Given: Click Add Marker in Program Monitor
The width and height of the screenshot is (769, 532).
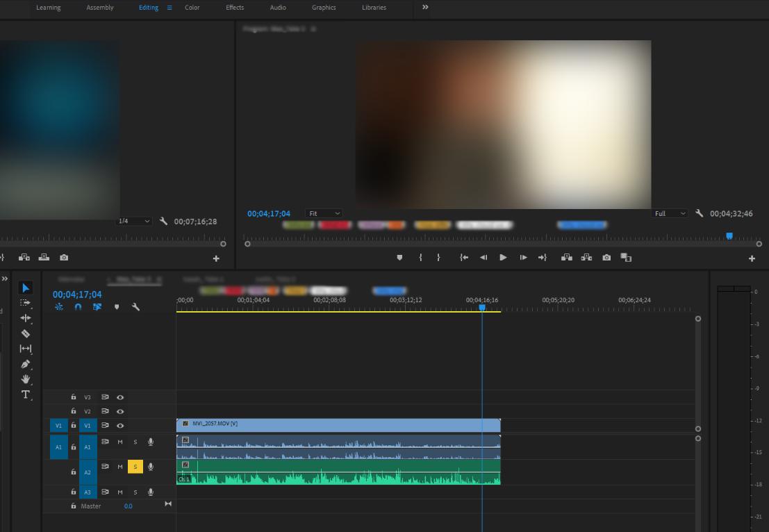Looking at the screenshot, I should (x=399, y=258).
